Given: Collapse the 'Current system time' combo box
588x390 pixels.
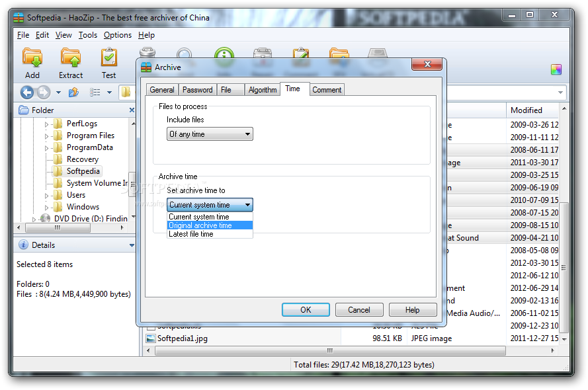Looking at the screenshot, I should 210,205.
